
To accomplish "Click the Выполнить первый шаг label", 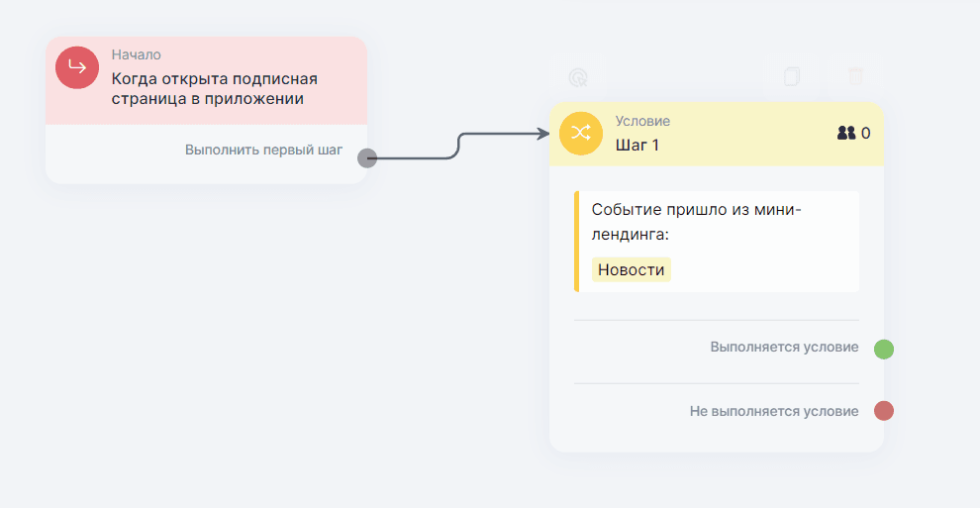I will coord(263,150).
